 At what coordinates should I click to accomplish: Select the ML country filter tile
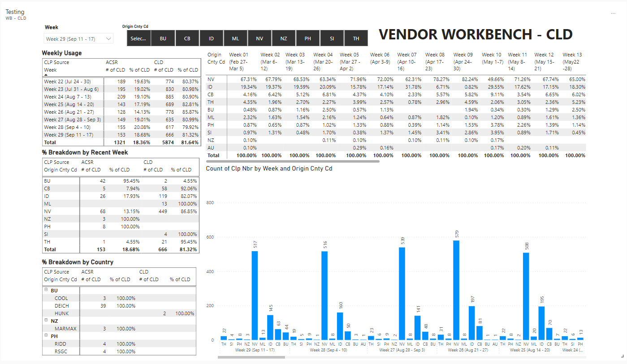pos(235,38)
